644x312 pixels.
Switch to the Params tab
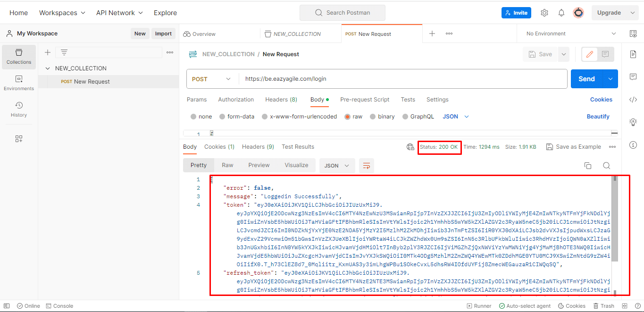pyautogui.click(x=197, y=100)
